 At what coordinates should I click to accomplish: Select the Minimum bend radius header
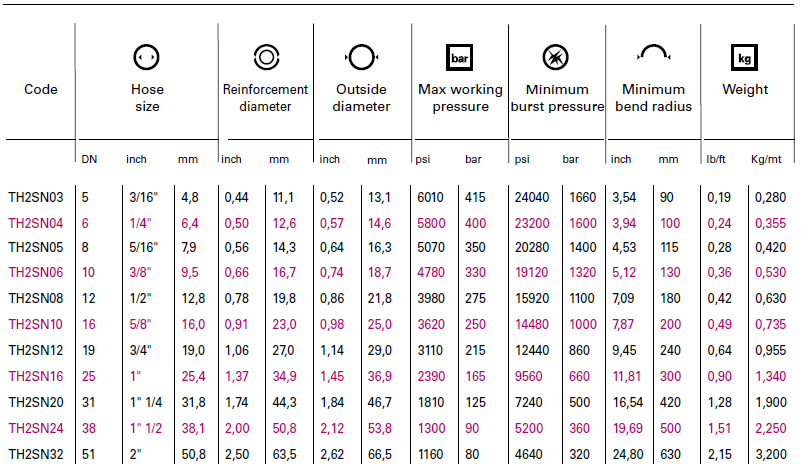point(653,98)
